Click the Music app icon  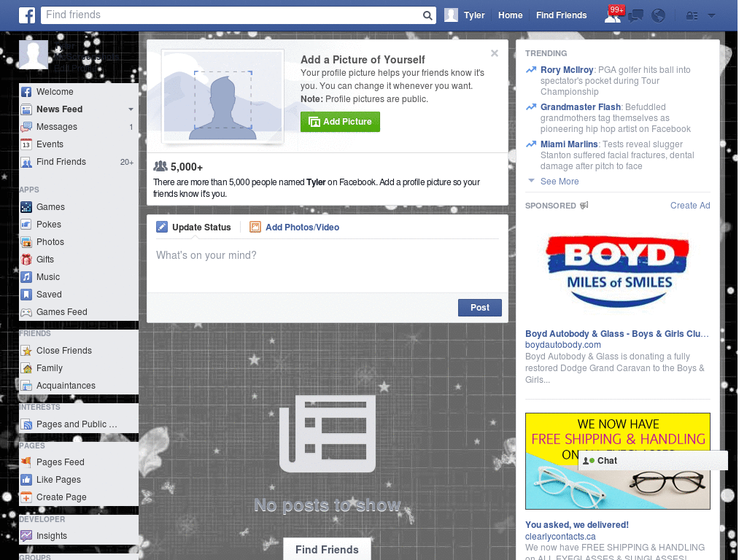(26, 277)
